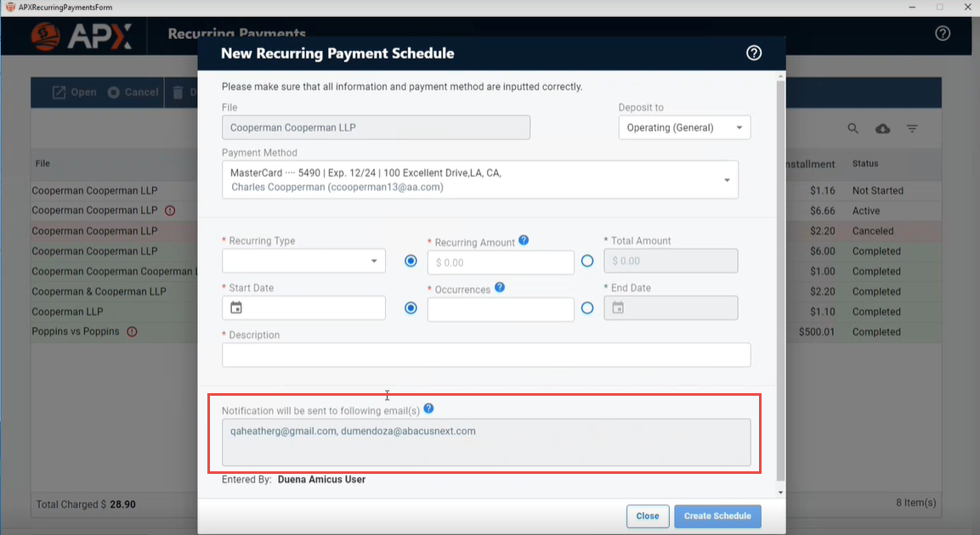This screenshot has height=535, width=980.
Task: Select the End Date radio button
Action: pyautogui.click(x=587, y=308)
